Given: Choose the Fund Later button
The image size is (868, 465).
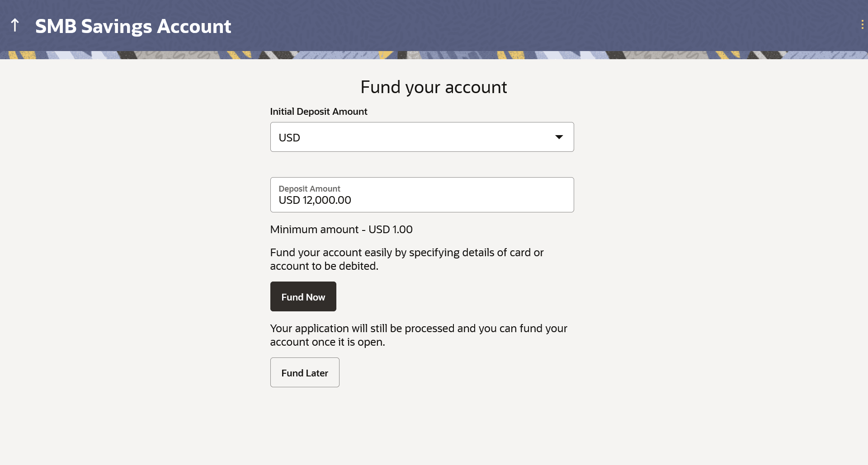Looking at the screenshot, I should [x=305, y=373].
